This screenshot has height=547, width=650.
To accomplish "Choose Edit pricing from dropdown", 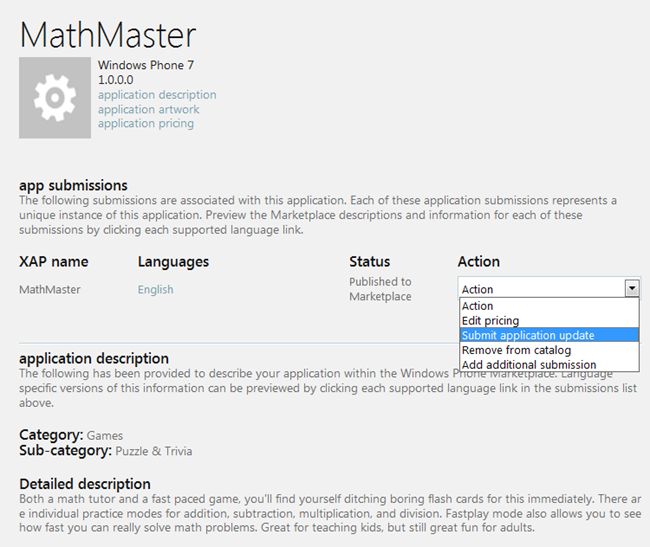I will (549, 320).
